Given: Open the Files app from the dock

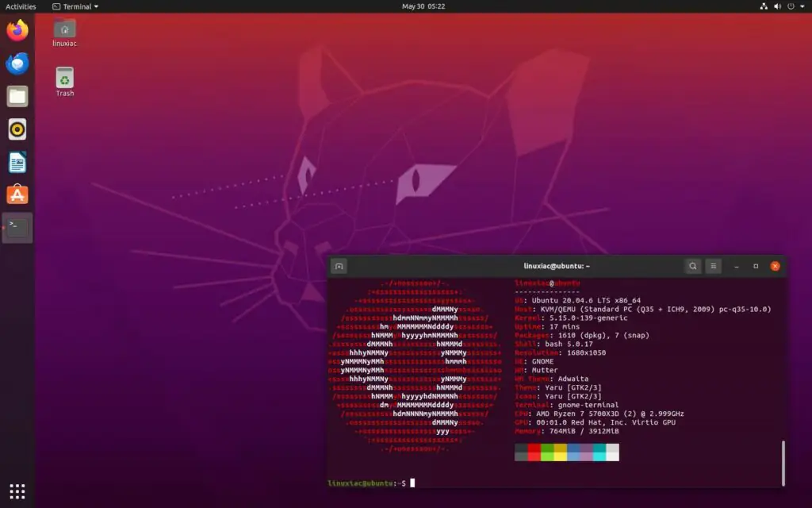Looking at the screenshot, I should click(17, 97).
